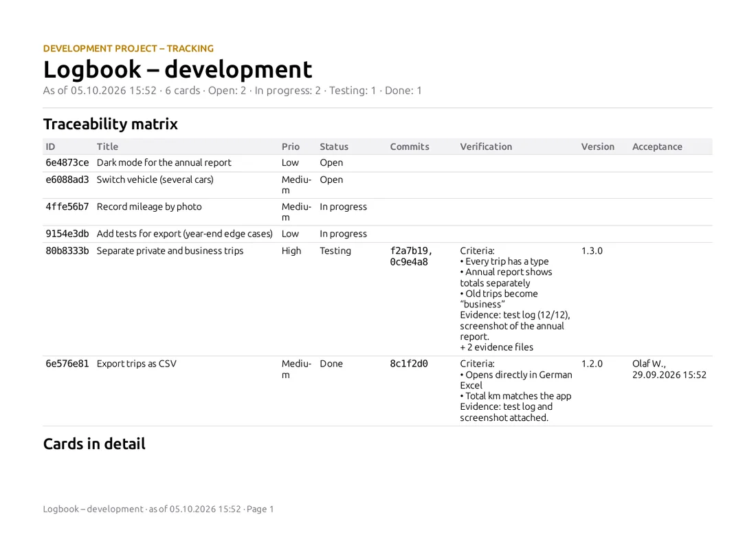Viewport: 756px width, 535px height.
Task: Click the 'As of 05.10.2026 15:52' summary line
Action: tap(232, 91)
